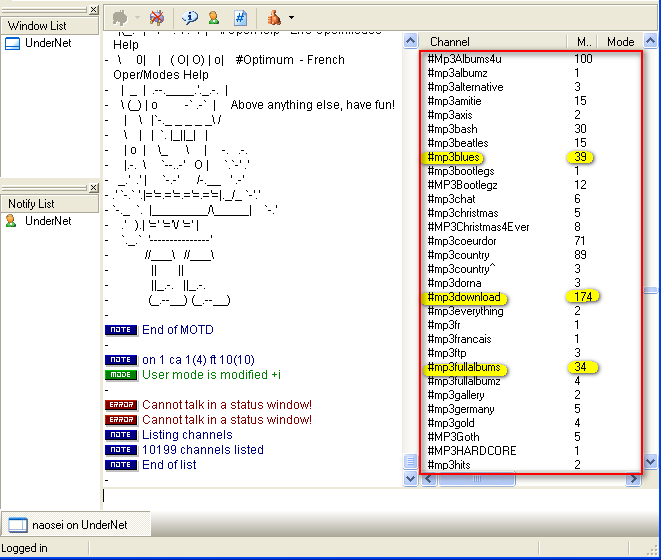This screenshot has width=661, height=560.
Task: Click the Logged in status bar text
Action: (24, 548)
